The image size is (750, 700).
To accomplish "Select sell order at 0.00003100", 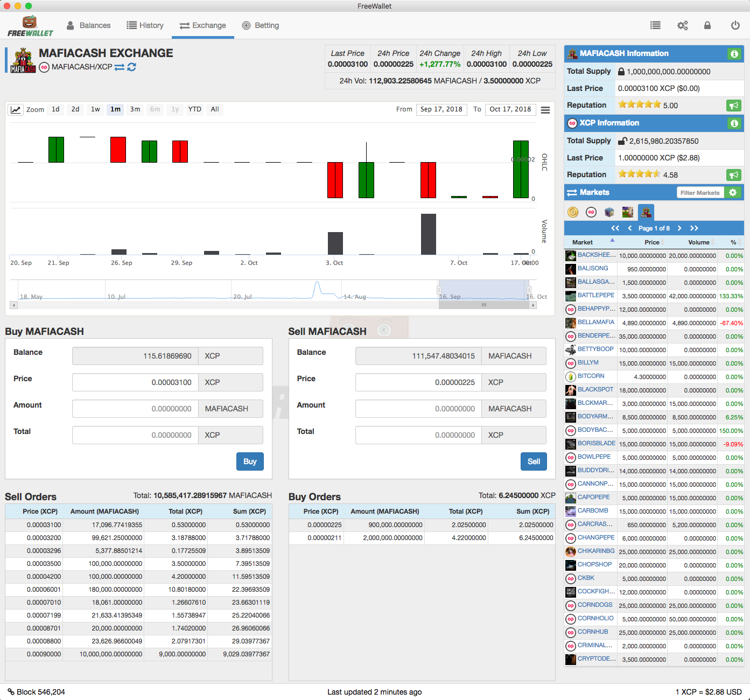I will click(138, 525).
